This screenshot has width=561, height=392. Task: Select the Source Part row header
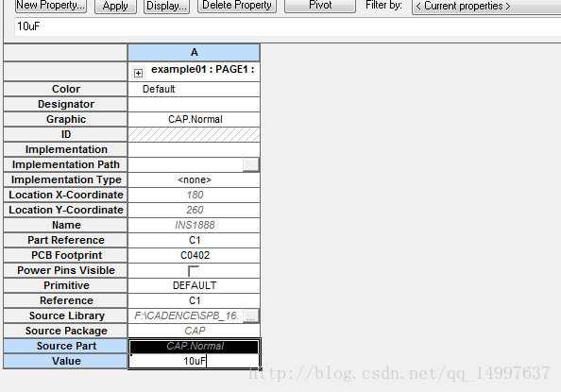pos(65,346)
